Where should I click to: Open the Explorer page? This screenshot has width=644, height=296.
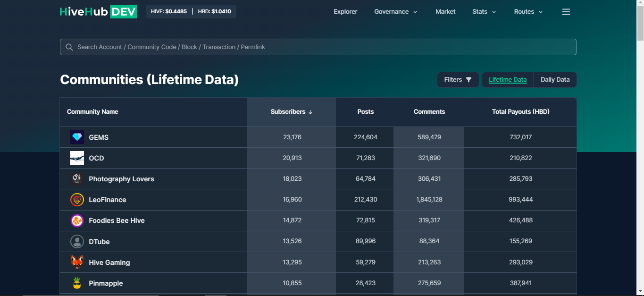(345, 12)
